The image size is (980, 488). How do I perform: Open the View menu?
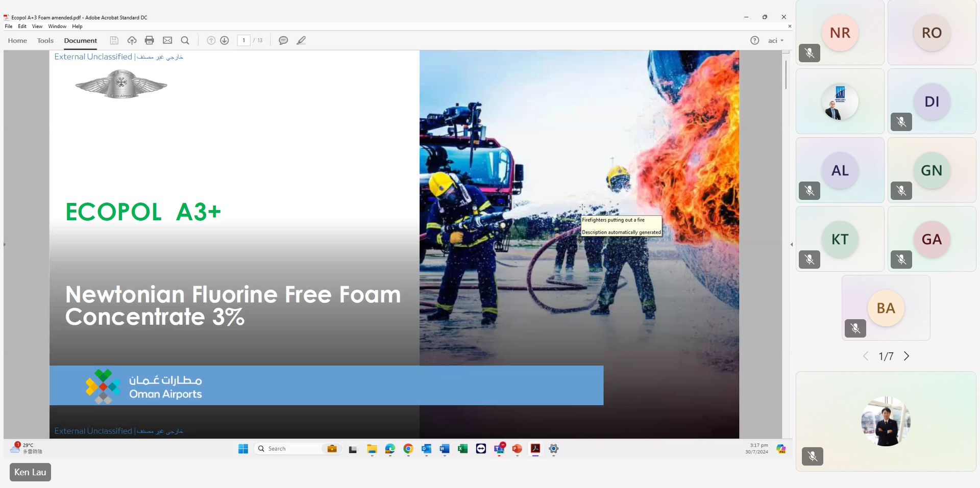[x=37, y=27]
